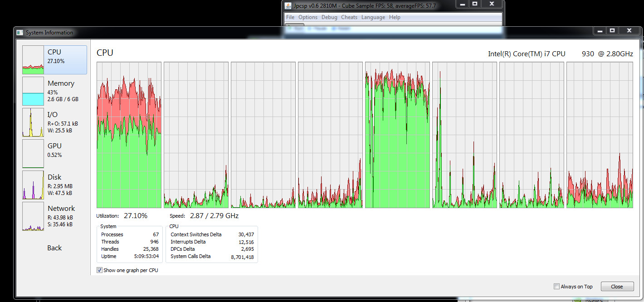Enable the Always on Top checkbox

point(556,287)
